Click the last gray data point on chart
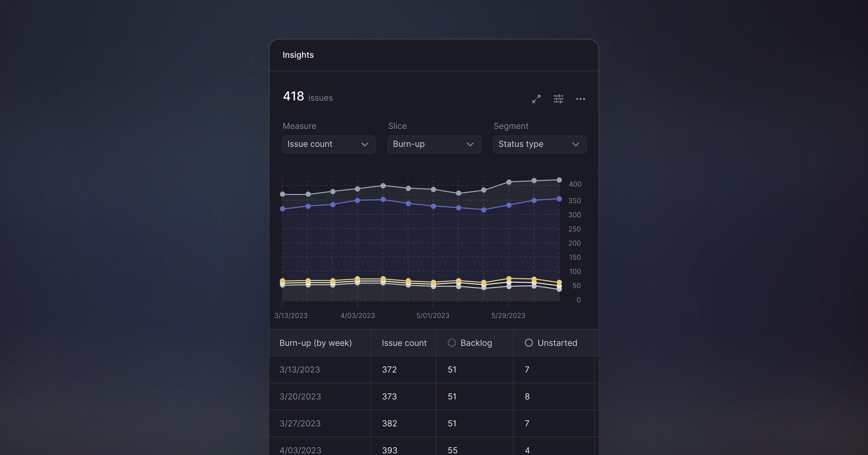Viewport: 868px width, 455px height. [x=559, y=180]
